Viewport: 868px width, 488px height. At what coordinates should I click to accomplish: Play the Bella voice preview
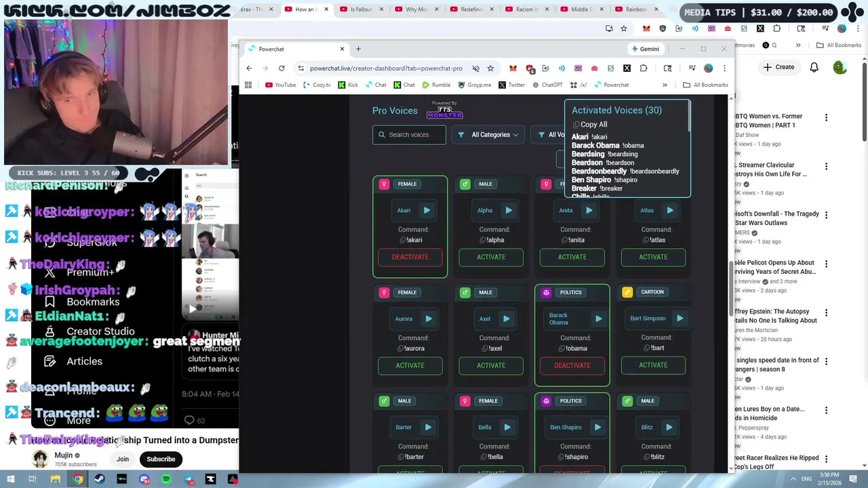click(x=507, y=427)
